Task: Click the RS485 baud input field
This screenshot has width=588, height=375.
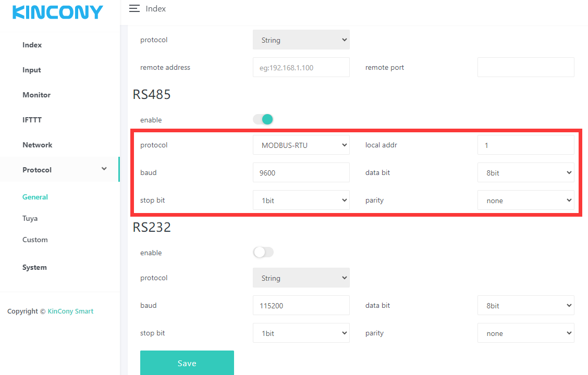Action: pyautogui.click(x=301, y=173)
